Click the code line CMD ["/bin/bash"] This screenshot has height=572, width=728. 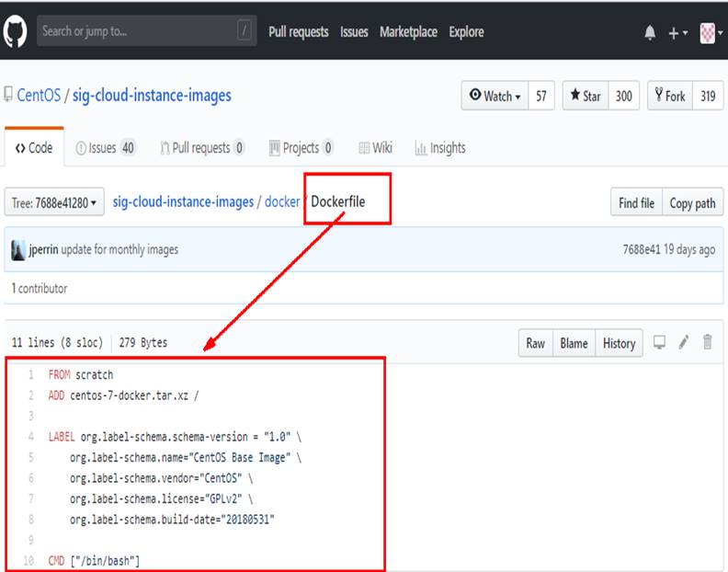(94, 560)
